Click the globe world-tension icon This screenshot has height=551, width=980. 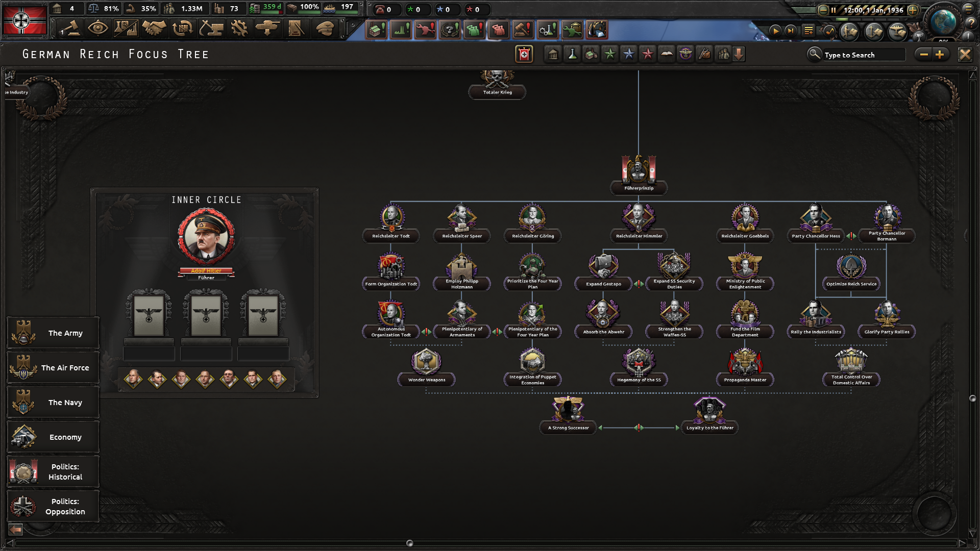tap(943, 21)
